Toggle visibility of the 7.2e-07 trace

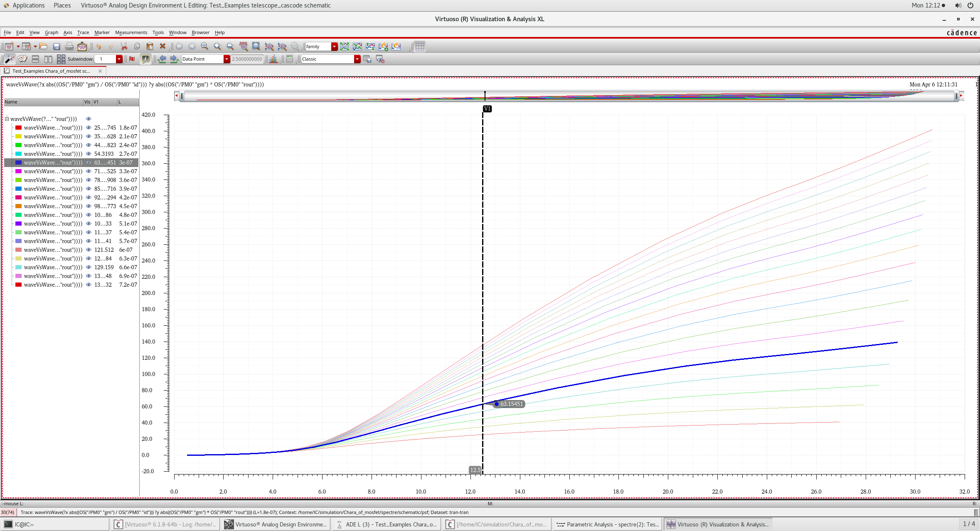pyautogui.click(x=89, y=285)
